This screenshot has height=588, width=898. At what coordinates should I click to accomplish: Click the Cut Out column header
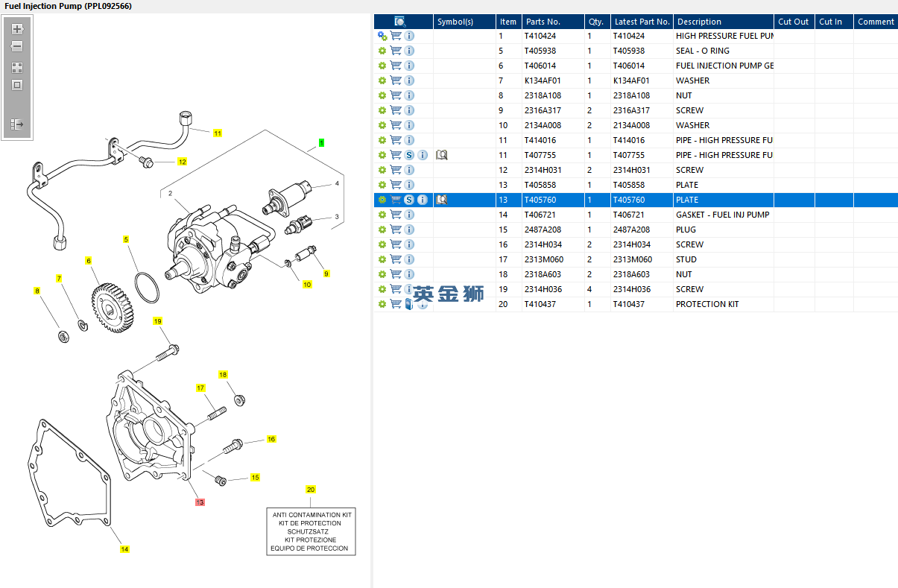click(x=794, y=22)
